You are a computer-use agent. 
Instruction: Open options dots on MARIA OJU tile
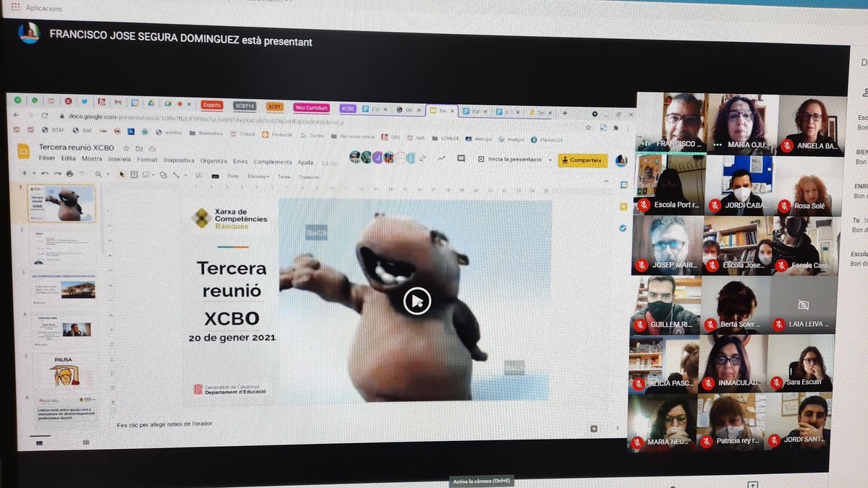(718, 145)
